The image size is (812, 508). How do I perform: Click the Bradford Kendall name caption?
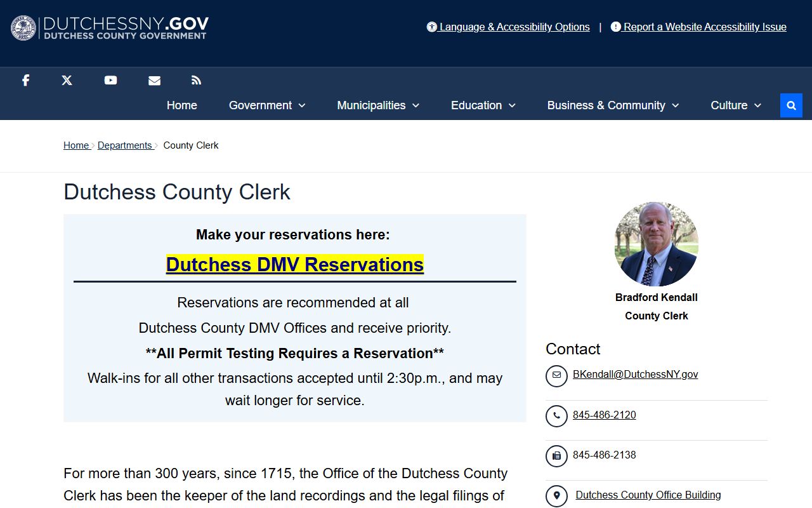tap(657, 297)
